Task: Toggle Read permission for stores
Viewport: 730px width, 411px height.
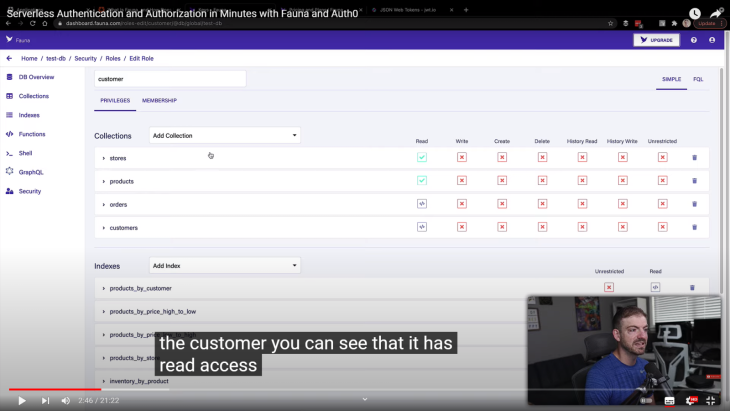Action: pyautogui.click(x=422, y=157)
